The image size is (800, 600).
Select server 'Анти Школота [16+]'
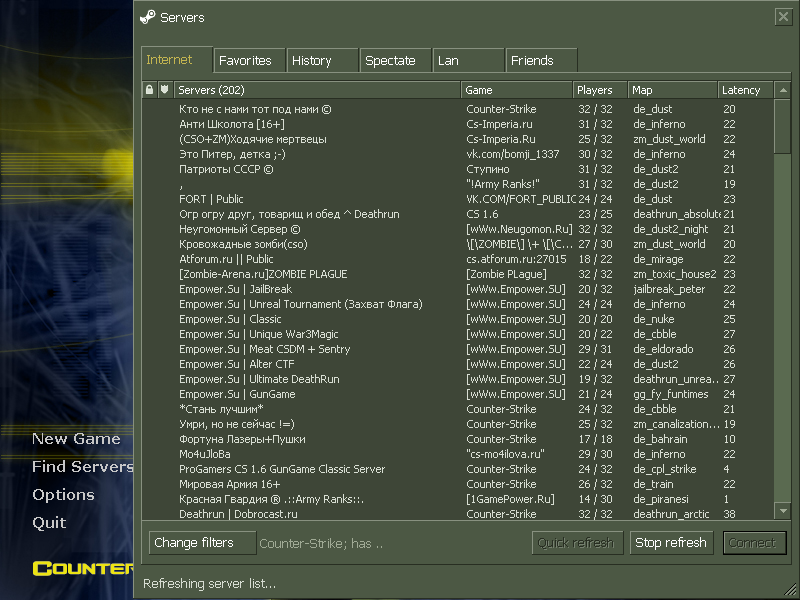click(x=458, y=124)
